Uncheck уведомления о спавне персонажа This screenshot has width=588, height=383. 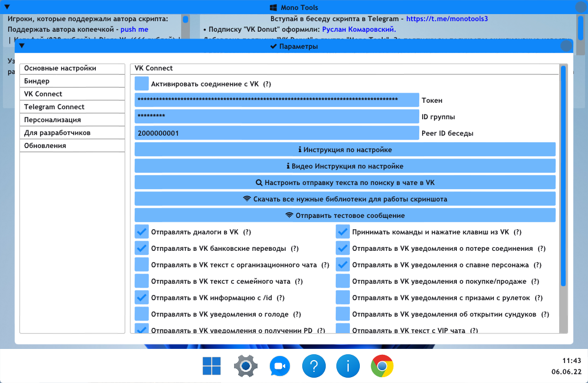point(343,265)
